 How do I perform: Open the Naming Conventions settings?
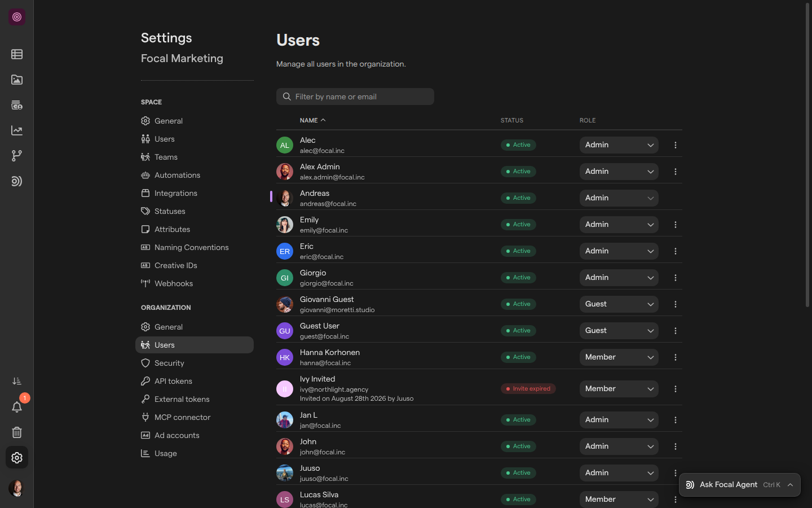coord(195,247)
